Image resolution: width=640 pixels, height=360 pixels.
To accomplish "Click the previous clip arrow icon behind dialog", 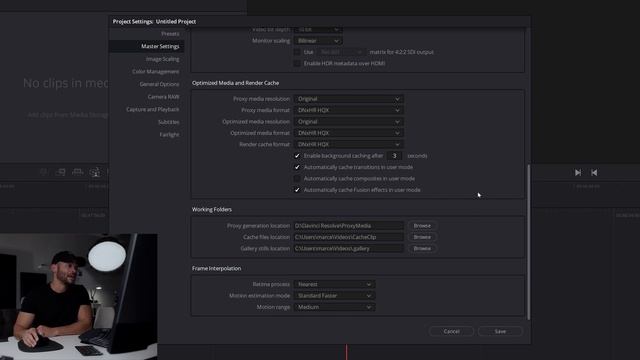I will (x=594, y=173).
